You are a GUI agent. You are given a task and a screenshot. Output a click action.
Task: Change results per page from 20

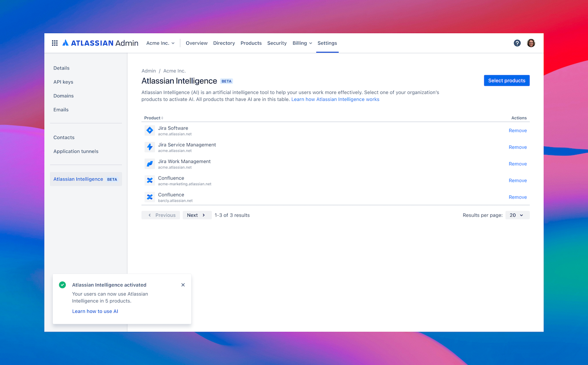[x=517, y=215]
